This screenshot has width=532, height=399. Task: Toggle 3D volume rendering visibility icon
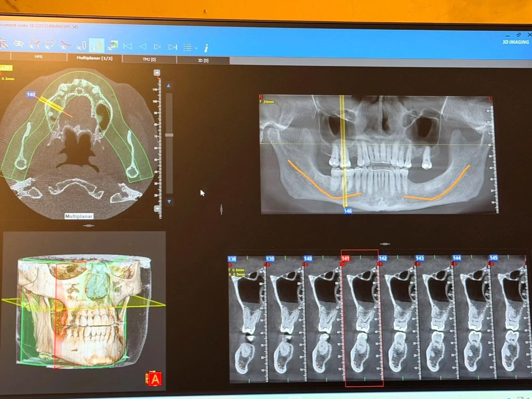(112, 46)
